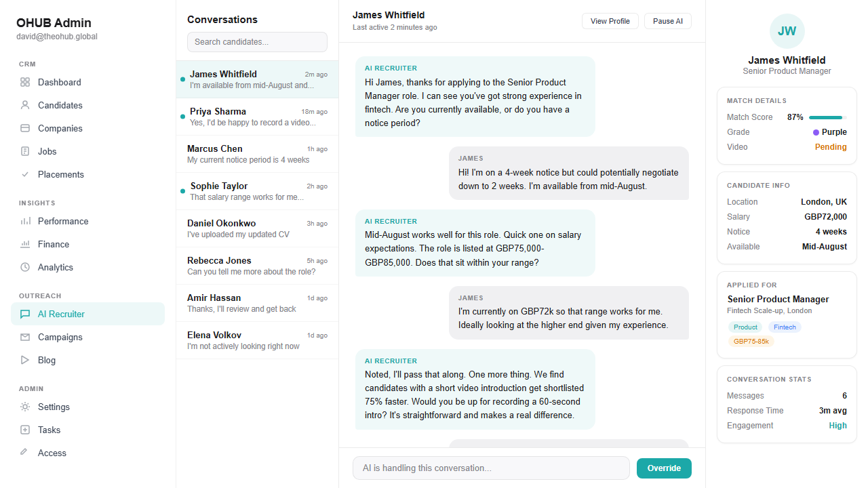Click the Senior Product Manager applied role title
Viewport: 868px width, 488px height.
(778, 299)
